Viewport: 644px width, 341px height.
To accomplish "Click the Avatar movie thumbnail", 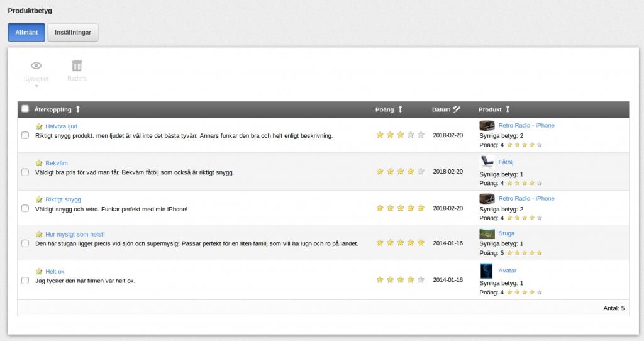I will (486, 271).
